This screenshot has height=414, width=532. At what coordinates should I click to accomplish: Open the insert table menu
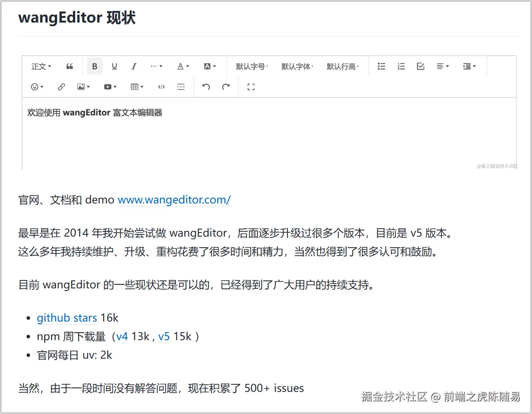click(x=136, y=87)
